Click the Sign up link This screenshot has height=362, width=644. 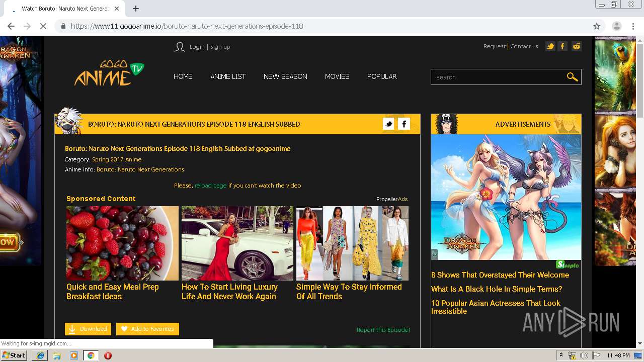point(220,47)
